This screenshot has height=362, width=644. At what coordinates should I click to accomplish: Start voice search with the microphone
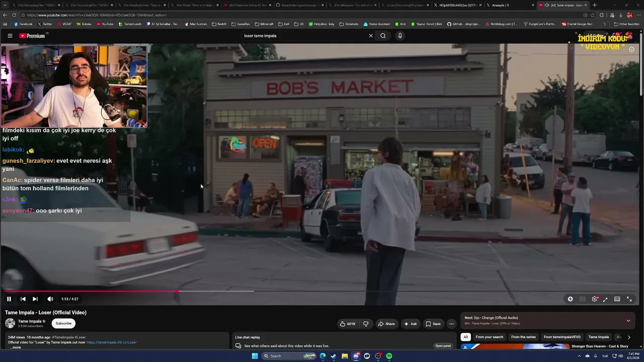(x=400, y=36)
